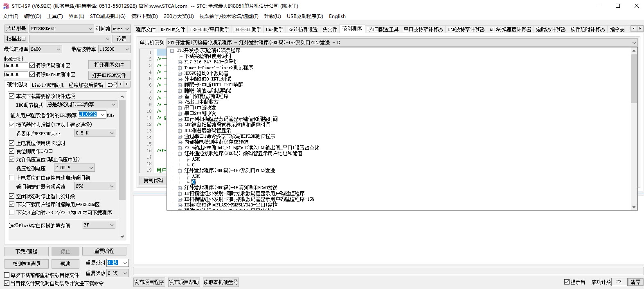
Task: Open the English menu item
Action: [x=337, y=16]
